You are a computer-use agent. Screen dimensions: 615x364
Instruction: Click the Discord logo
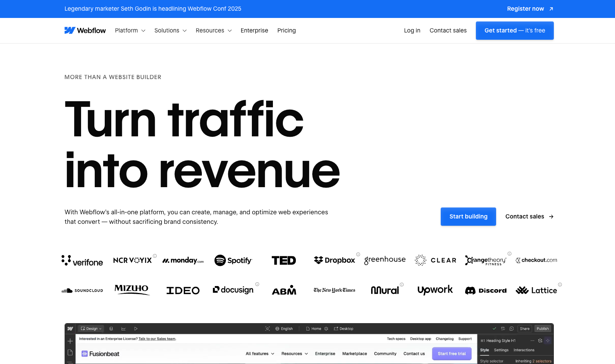pyautogui.click(x=486, y=291)
